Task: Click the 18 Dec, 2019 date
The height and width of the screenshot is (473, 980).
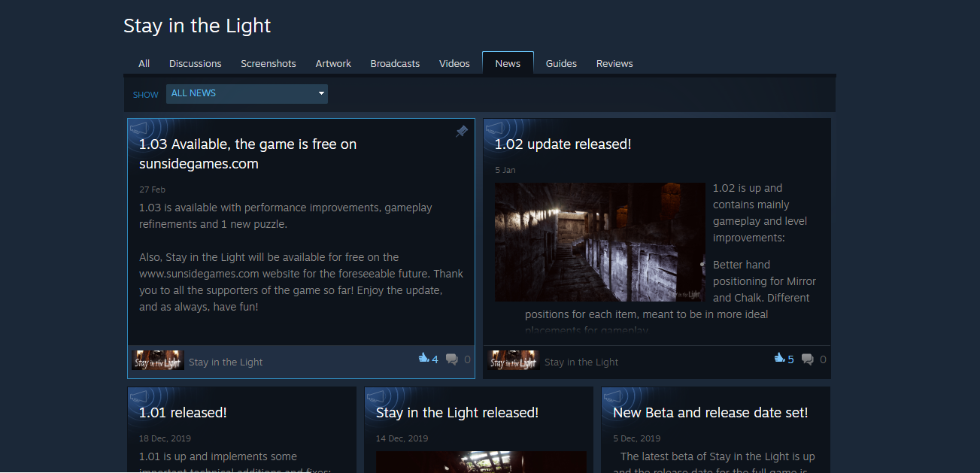Action: coord(165,438)
